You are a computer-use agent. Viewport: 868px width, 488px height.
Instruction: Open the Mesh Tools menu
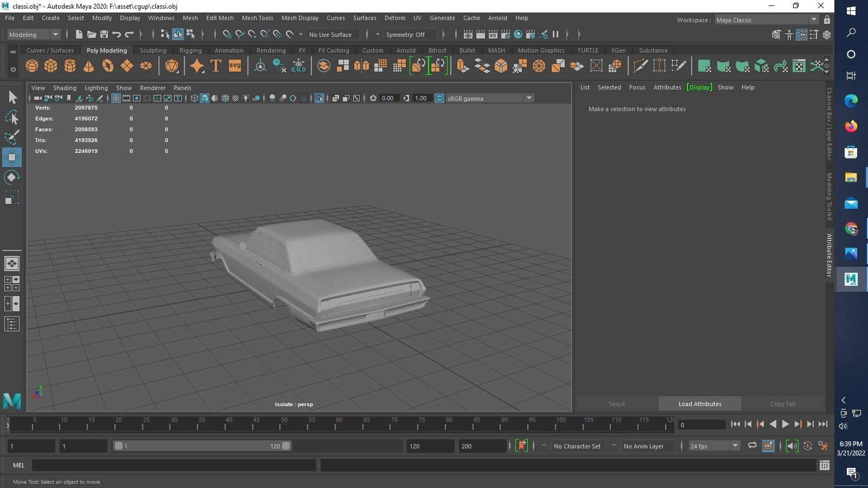pos(257,18)
